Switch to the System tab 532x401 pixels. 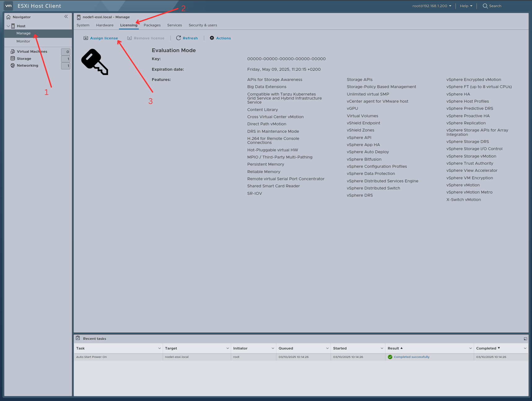tap(83, 25)
